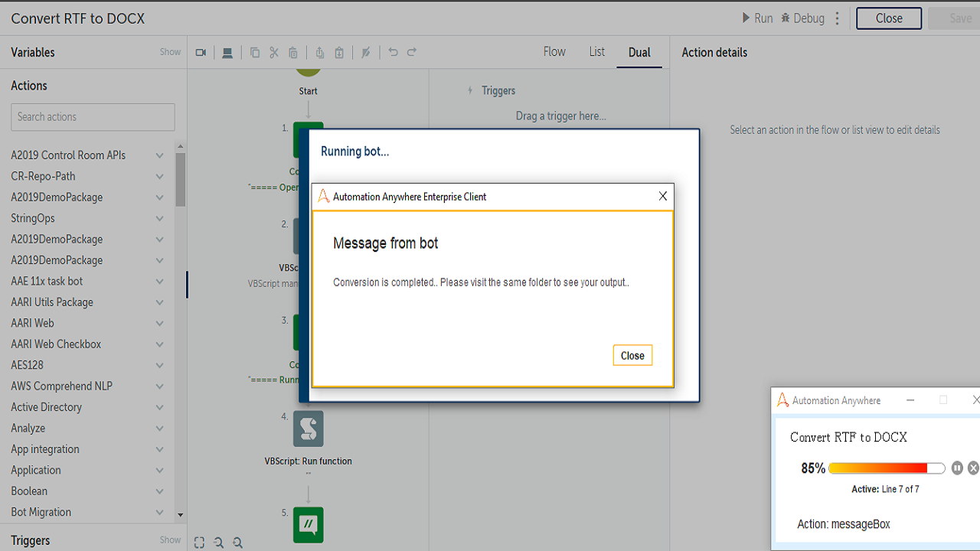This screenshot has height=551, width=980.
Task: Select the step 5 comment action icon
Action: click(308, 525)
